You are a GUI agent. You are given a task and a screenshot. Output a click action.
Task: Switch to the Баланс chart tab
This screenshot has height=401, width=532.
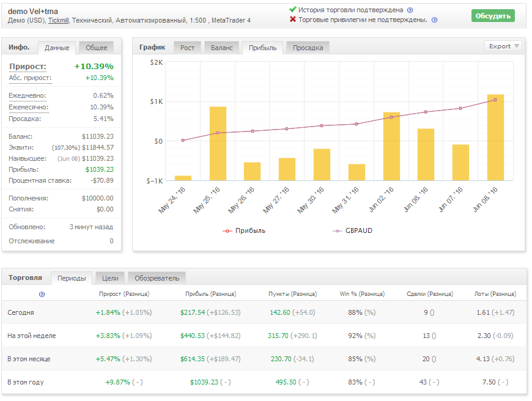pyautogui.click(x=221, y=48)
